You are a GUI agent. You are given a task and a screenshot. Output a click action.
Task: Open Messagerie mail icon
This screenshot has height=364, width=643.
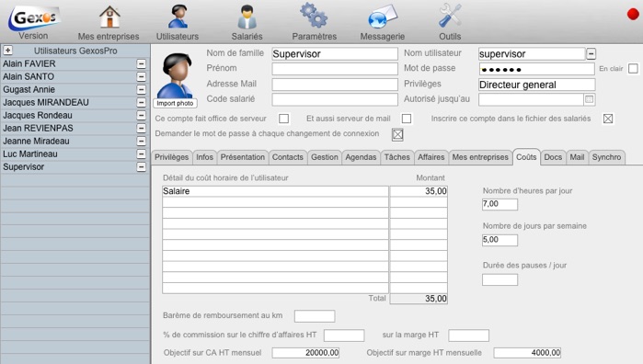coord(382,17)
